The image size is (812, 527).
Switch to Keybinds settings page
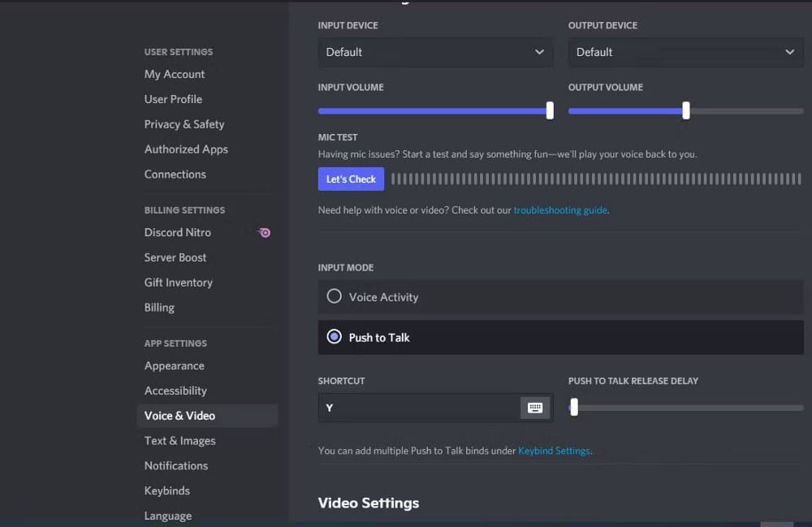(x=166, y=490)
